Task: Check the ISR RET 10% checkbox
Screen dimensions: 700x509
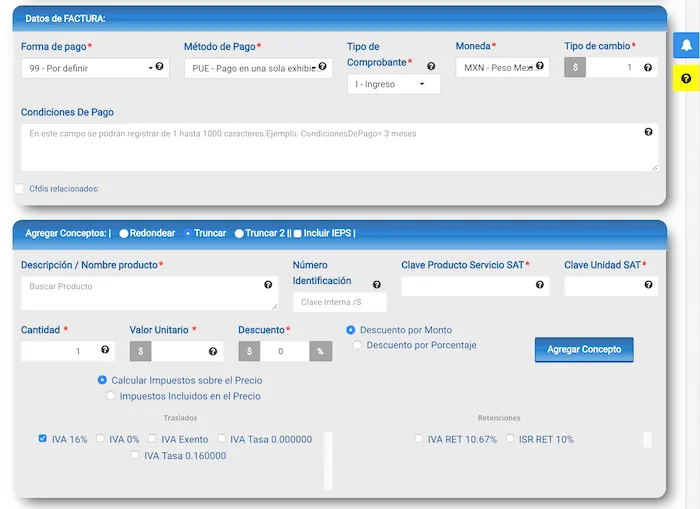Action: (x=511, y=438)
